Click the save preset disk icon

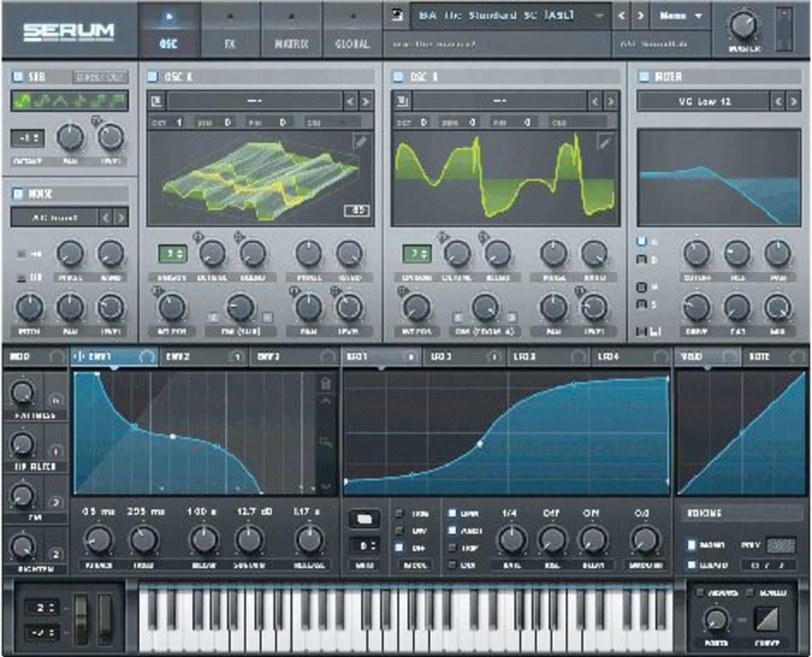pyautogui.click(x=397, y=15)
